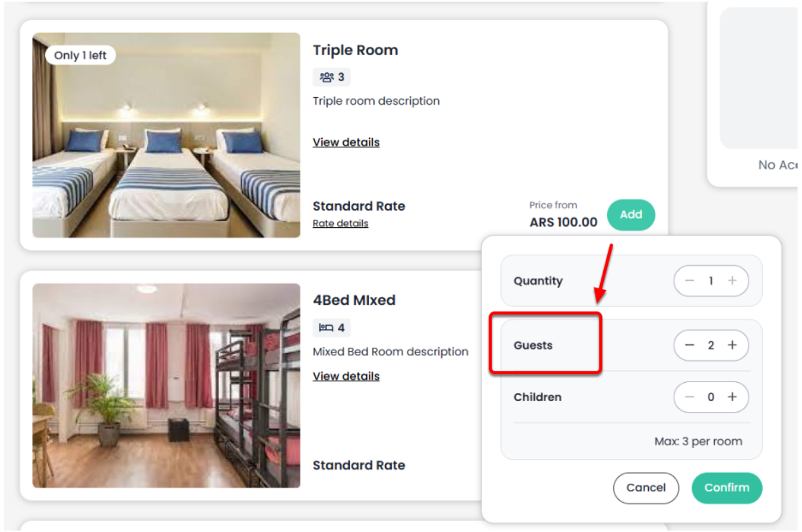Click the Only 1 left badge
This screenshot has width=802, height=532.
click(x=80, y=55)
